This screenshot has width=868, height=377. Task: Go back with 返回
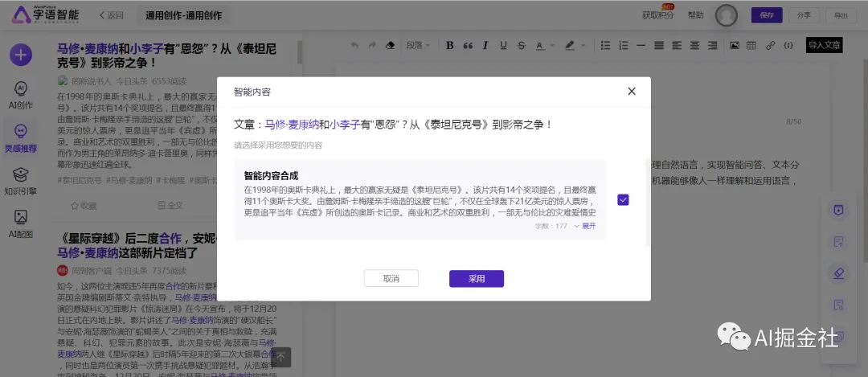click(x=111, y=15)
